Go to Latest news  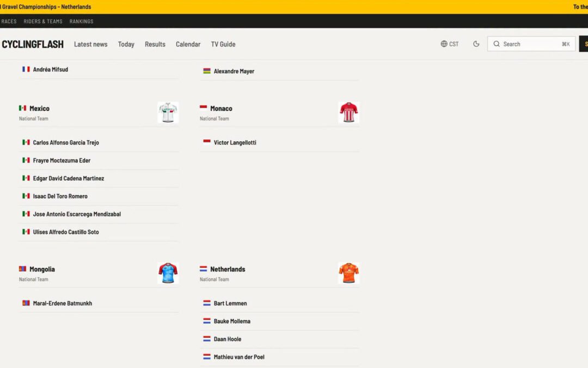coord(91,44)
